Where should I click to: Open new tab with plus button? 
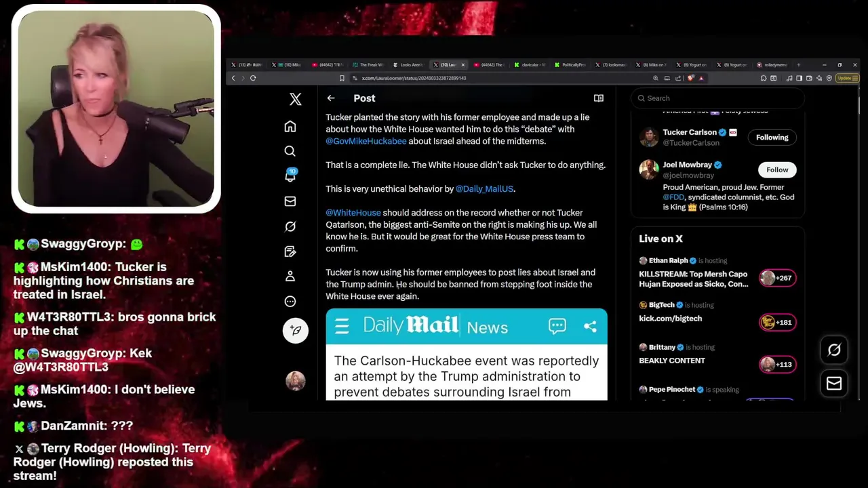coord(799,65)
